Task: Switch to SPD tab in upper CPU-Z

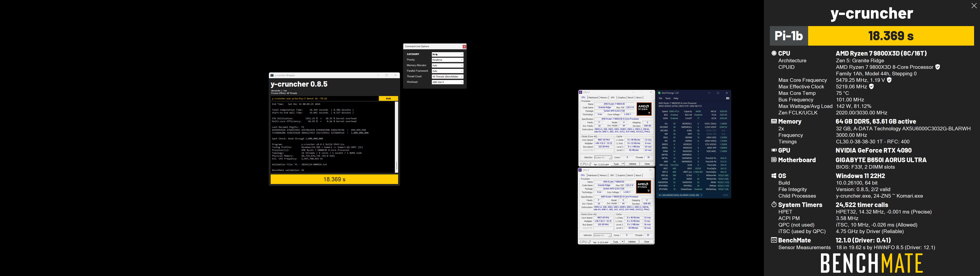Action: [613, 98]
